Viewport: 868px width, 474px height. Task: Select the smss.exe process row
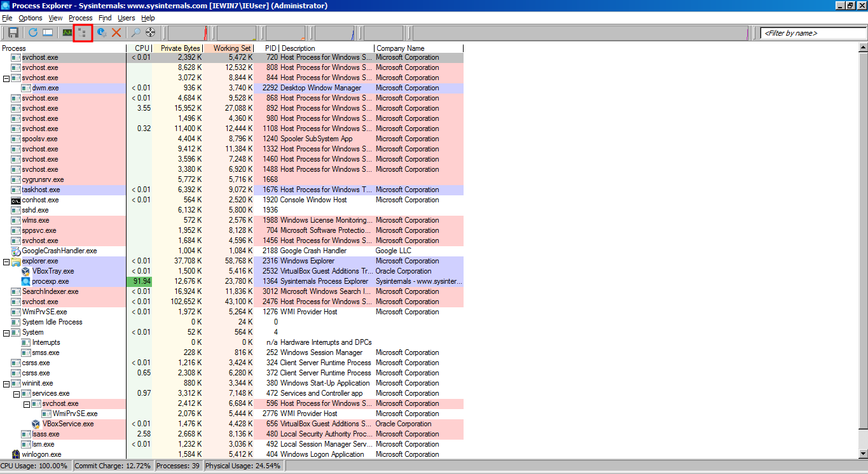[231, 352]
